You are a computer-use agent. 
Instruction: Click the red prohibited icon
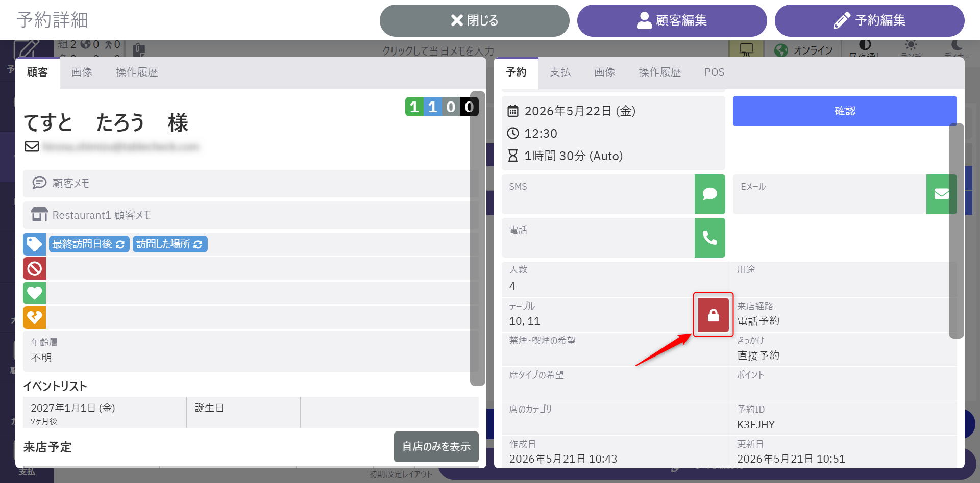click(34, 268)
